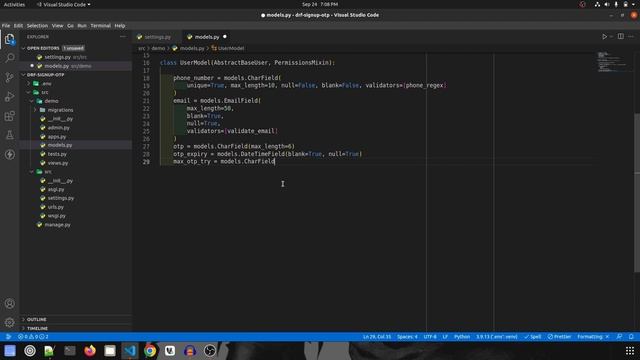Launch Firefox from the dock
The height and width of the screenshot is (360, 640).
(x=90, y=351)
